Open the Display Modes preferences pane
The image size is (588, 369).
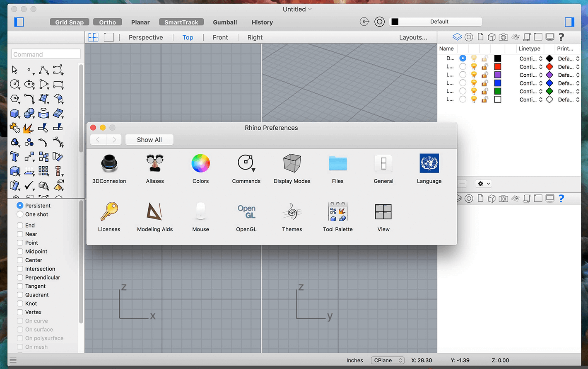tap(292, 169)
